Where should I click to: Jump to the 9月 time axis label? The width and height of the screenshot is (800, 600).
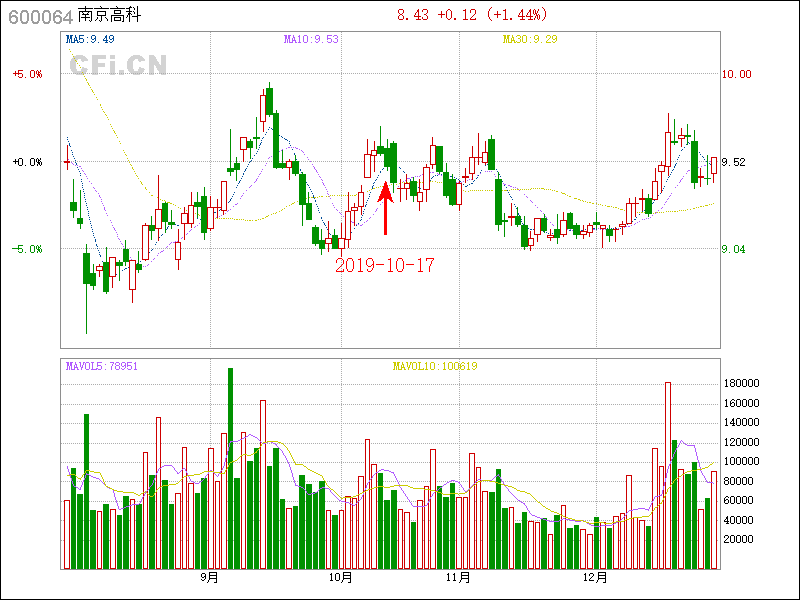tap(210, 577)
